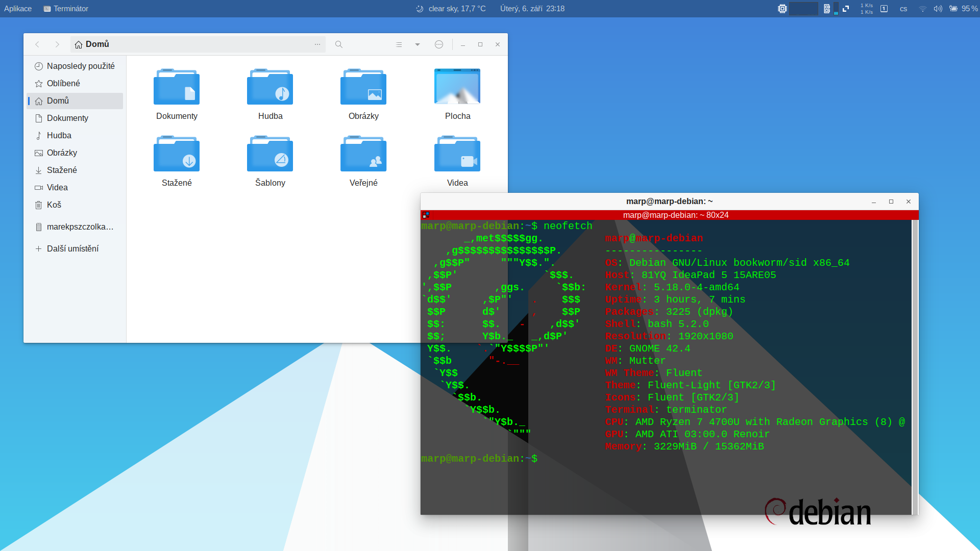Click the Memory line in neofetch output
Viewport: 980px width, 551px height.
pos(684,446)
